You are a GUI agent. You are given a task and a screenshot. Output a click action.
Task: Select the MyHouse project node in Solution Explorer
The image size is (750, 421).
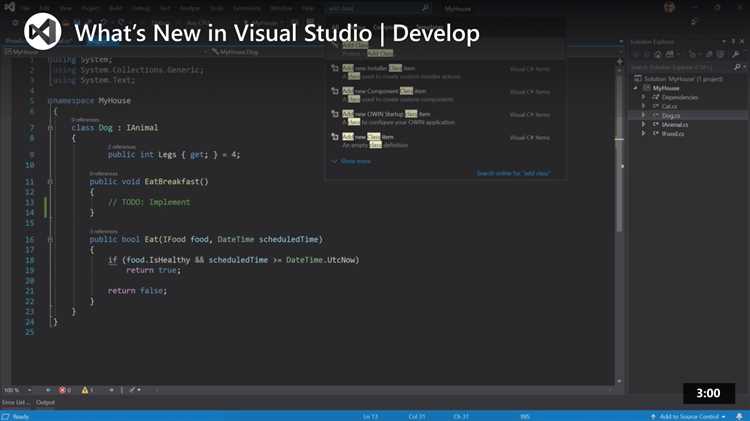click(666, 88)
